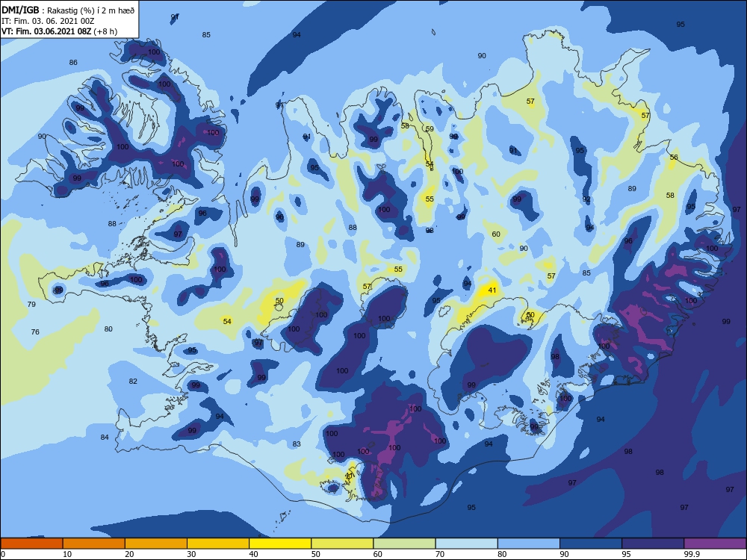Select the purple above-99.9 legend swatch

[715, 544]
